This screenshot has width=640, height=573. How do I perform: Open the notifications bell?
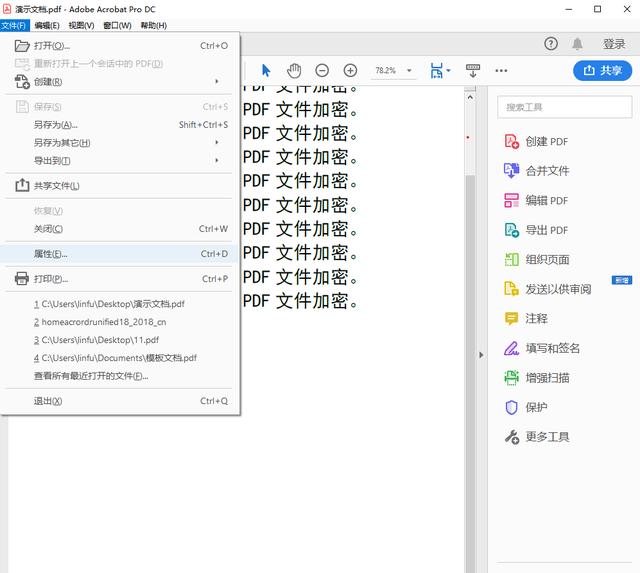click(x=577, y=44)
